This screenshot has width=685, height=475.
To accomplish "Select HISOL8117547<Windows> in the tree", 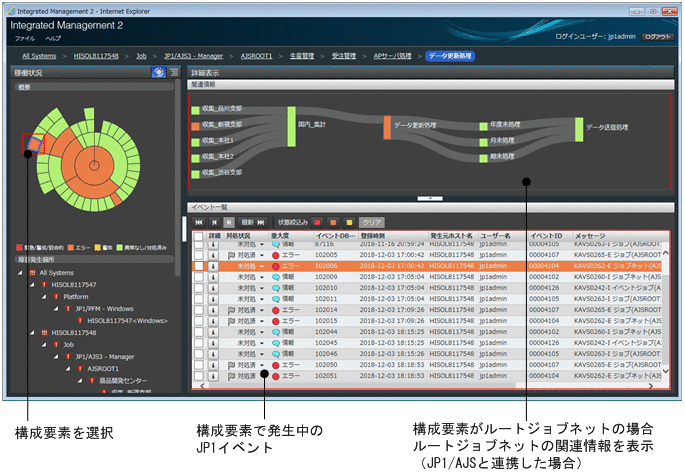I will (127, 321).
